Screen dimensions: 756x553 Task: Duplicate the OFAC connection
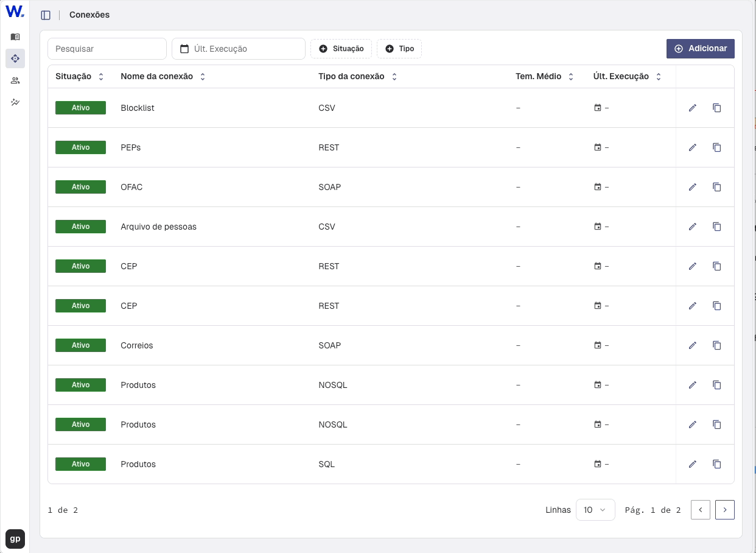click(x=717, y=187)
